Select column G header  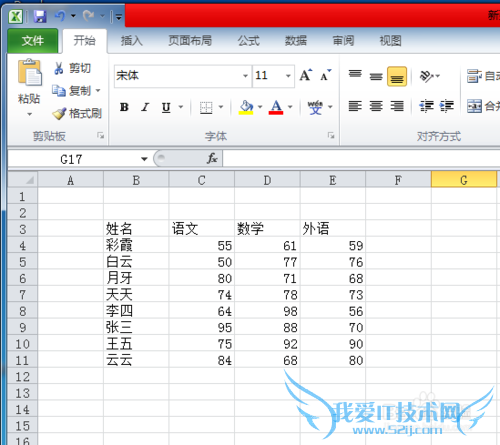(x=464, y=180)
